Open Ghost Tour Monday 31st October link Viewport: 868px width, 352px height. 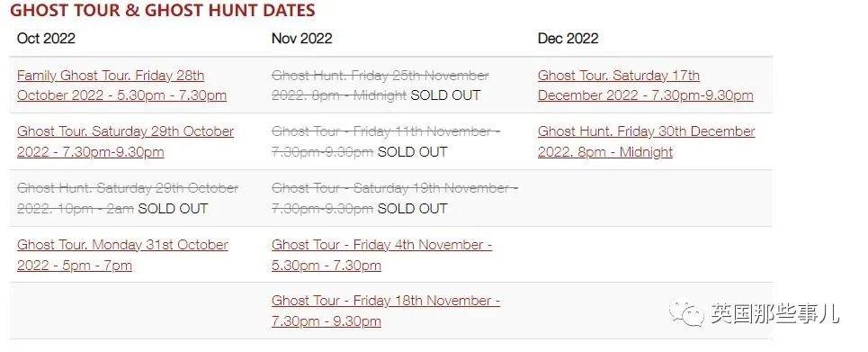pyautogui.click(x=122, y=255)
